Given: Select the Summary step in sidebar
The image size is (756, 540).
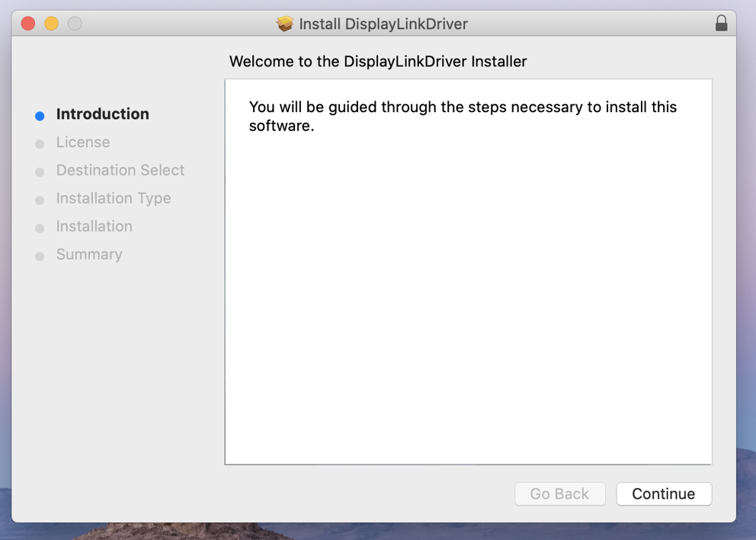Looking at the screenshot, I should (x=89, y=254).
